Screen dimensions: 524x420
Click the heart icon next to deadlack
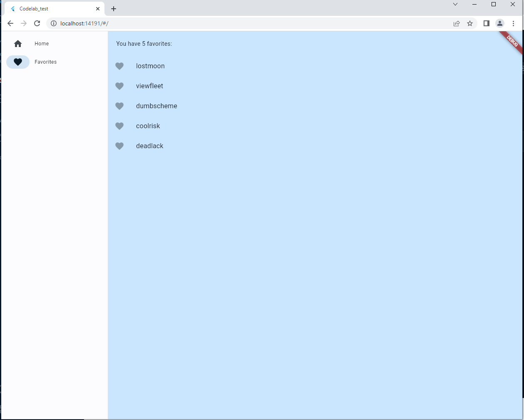[x=119, y=146]
